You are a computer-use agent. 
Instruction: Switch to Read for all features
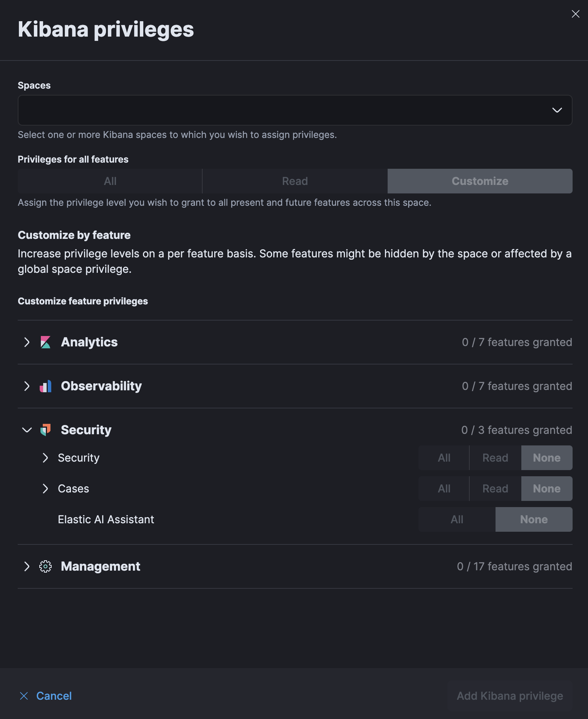pyautogui.click(x=294, y=181)
